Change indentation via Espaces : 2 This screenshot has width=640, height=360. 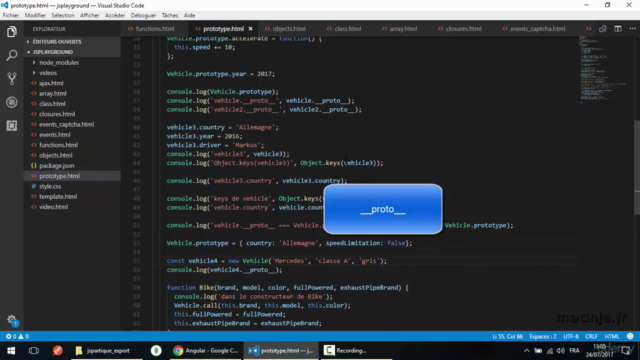[543, 336]
